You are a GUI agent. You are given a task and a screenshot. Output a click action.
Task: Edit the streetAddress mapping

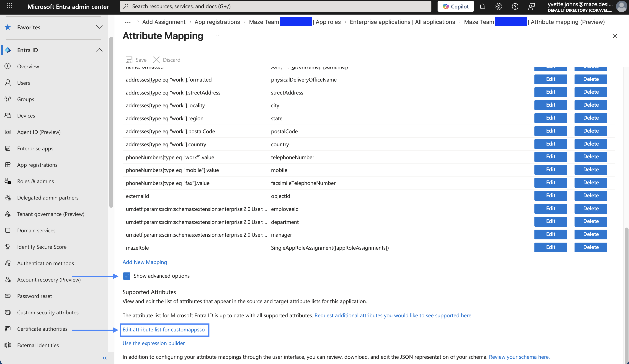(x=551, y=92)
